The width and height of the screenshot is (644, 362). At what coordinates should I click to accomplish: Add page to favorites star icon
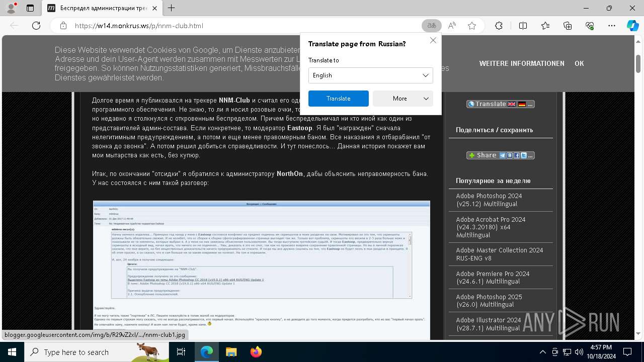472,26
